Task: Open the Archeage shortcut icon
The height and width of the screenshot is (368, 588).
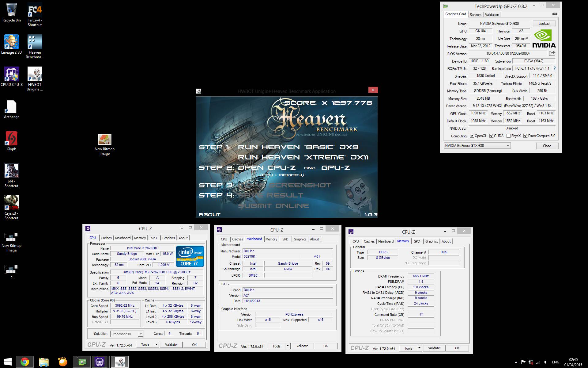Action: (x=12, y=109)
